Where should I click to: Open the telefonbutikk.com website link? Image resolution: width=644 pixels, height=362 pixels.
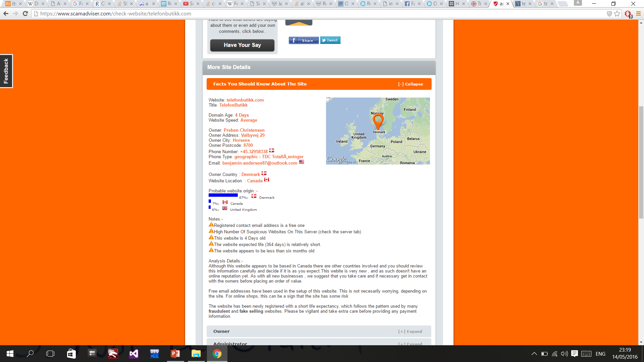click(x=245, y=100)
